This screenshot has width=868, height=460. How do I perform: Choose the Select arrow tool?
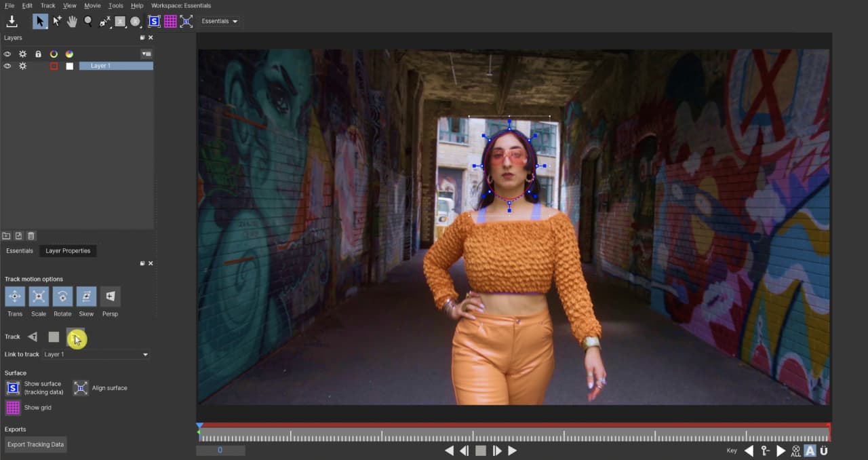click(x=40, y=21)
